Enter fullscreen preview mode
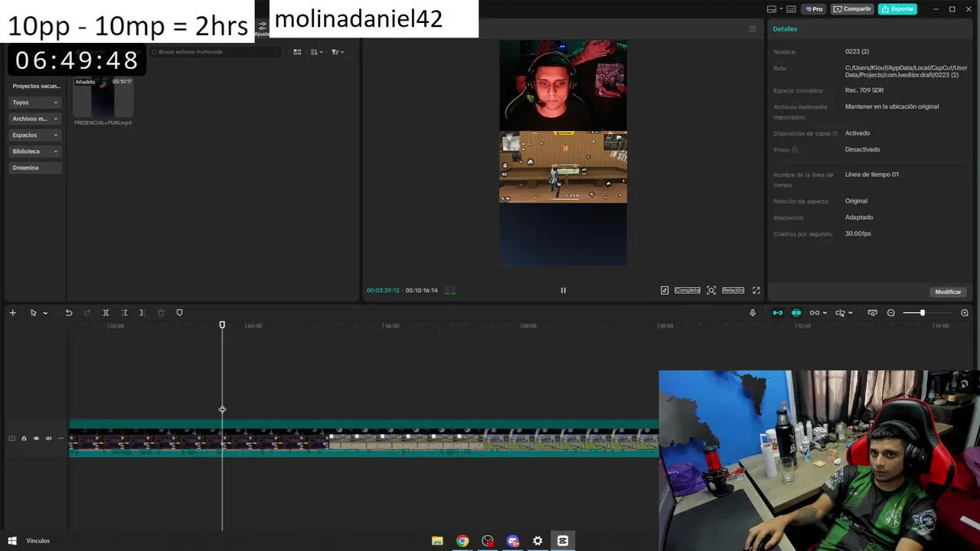980x551 pixels. click(756, 290)
